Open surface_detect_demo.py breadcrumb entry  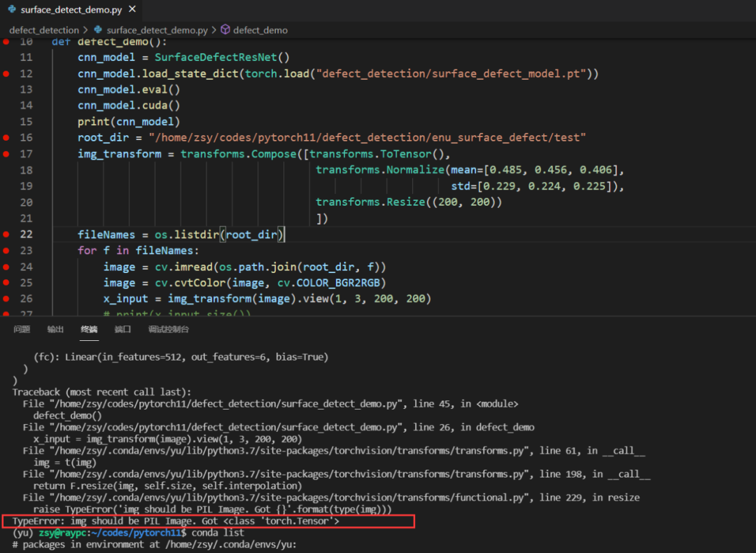coord(157,30)
